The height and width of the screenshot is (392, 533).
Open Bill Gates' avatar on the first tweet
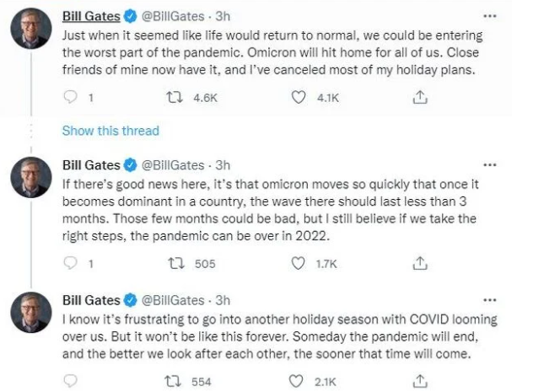coord(30,31)
